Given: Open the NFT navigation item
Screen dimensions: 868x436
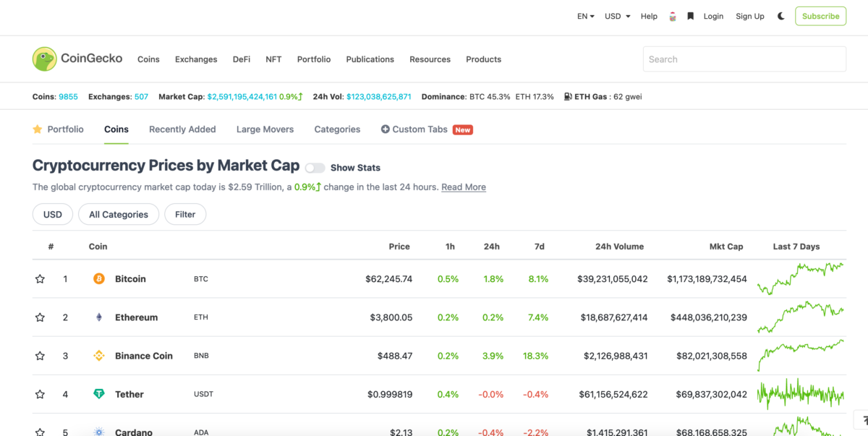Looking at the screenshot, I should [x=273, y=59].
